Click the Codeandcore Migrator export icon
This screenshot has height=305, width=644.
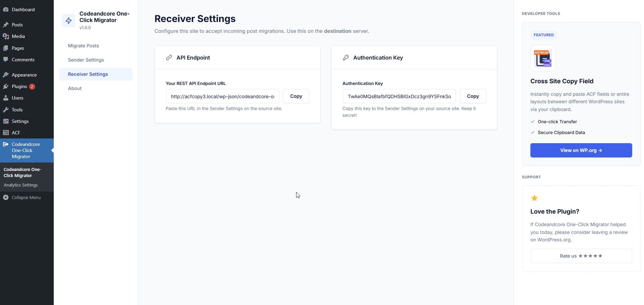click(x=6, y=144)
